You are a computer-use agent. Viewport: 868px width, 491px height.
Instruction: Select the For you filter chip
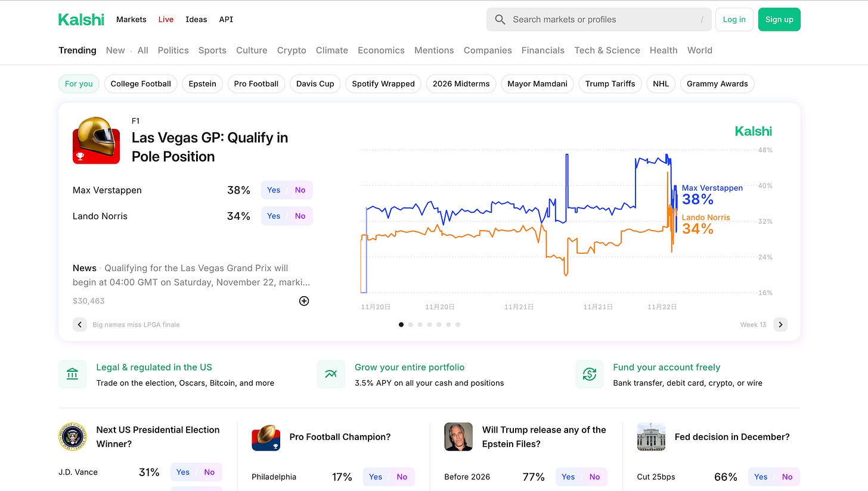point(79,83)
